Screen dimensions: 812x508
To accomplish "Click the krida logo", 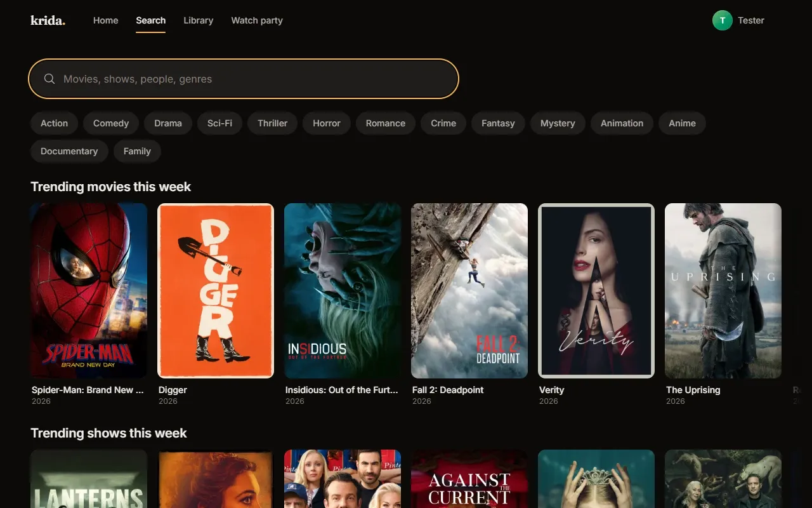I will pyautogui.click(x=48, y=20).
